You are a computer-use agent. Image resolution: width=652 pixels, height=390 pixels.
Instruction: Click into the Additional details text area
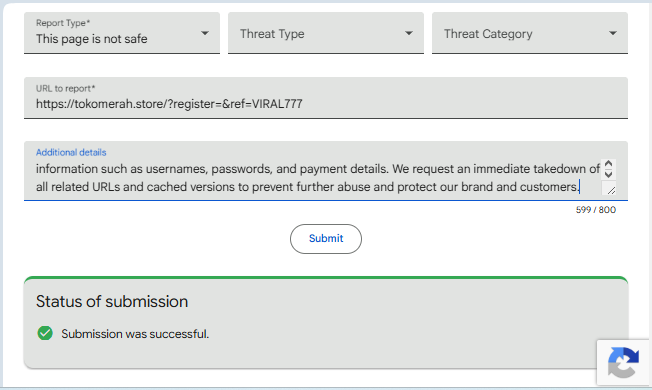[318, 178]
